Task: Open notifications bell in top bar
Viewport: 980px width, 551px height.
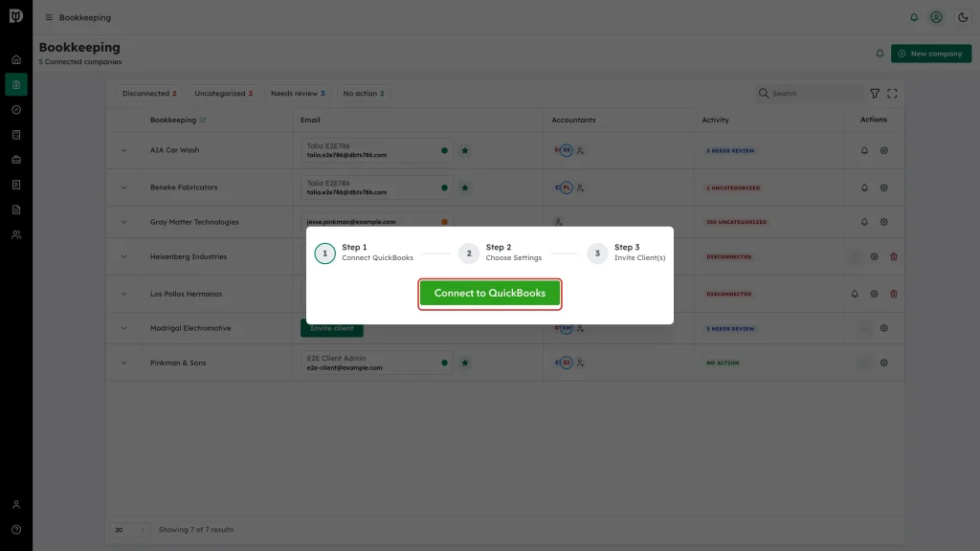Action: click(914, 17)
